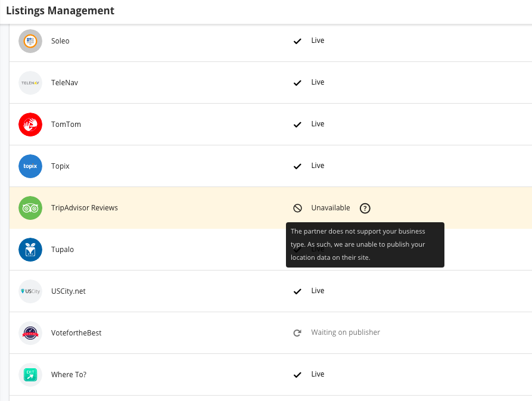The height and width of the screenshot is (401, 532).
Task: Open the USCity.net logo icon
Action: point(30,291)
